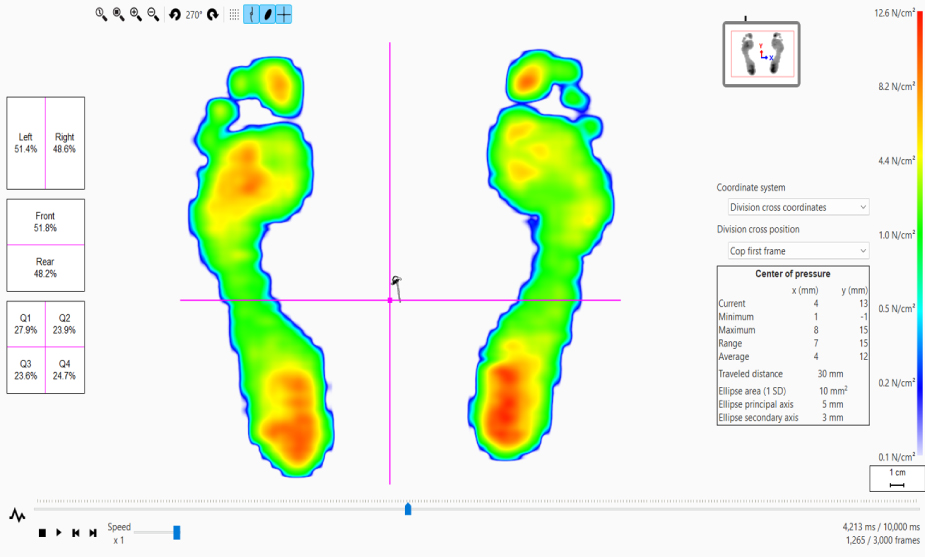This screenshot has width=925, height=557.
Task: Click the timeline position marker
Action: tap(408, 509)
